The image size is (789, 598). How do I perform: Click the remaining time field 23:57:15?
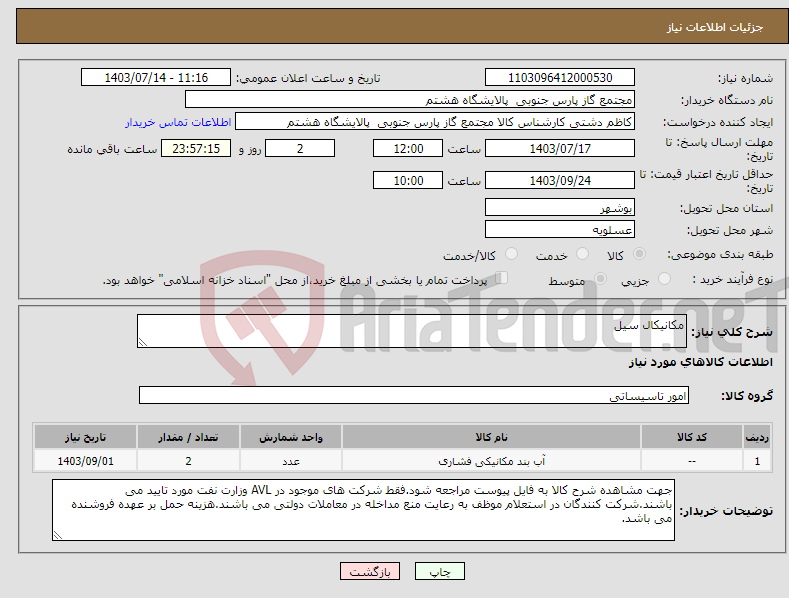point(196,148)
